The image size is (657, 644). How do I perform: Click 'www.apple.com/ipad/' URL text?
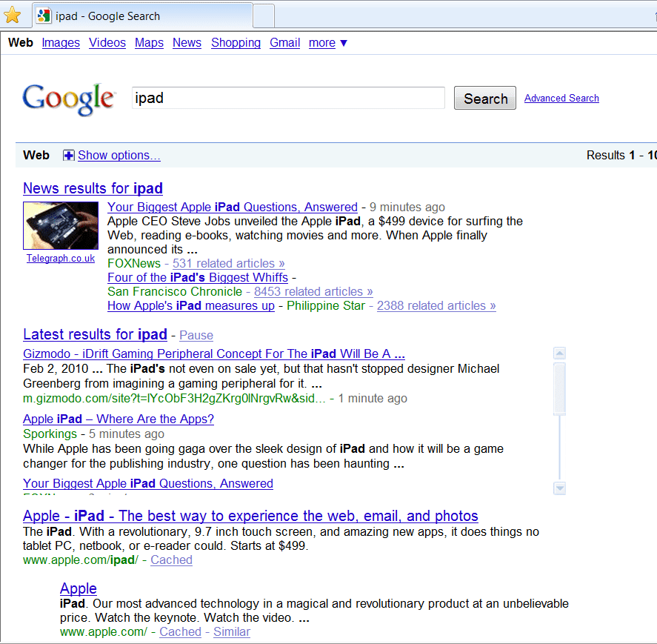81,560
